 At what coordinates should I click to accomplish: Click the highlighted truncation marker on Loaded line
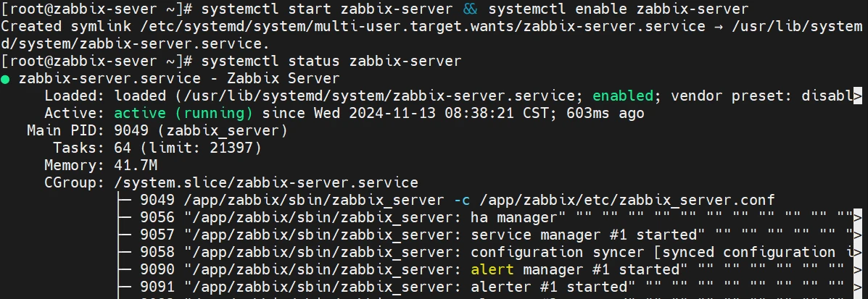click(857, 96)
